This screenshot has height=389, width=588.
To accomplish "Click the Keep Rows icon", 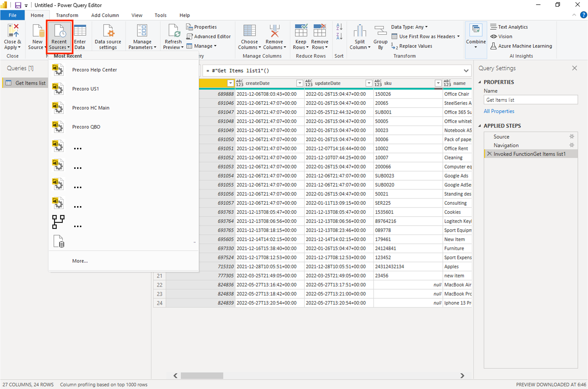I will [301, 30].
